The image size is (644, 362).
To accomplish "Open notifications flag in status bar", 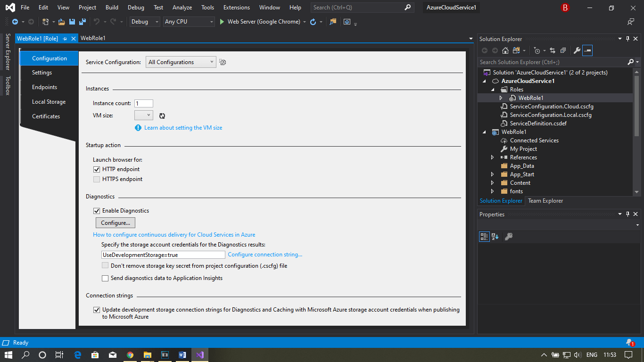I will tap(629, 343).
